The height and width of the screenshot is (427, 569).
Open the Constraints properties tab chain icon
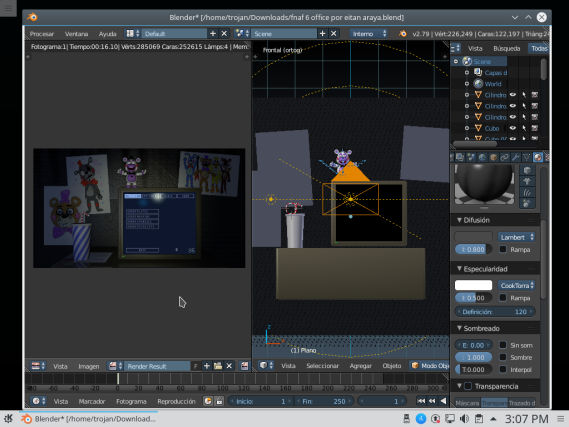(505, 157)
